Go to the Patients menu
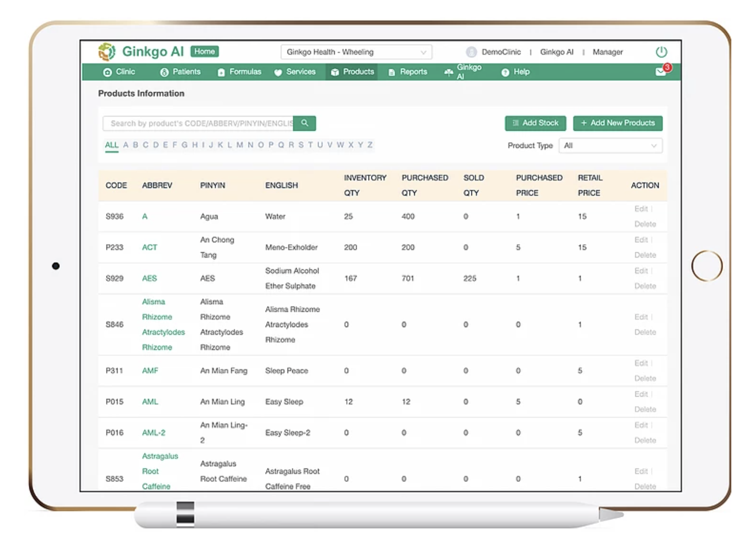The height and width of the screenshot is (549, 756). coord(181,72)
